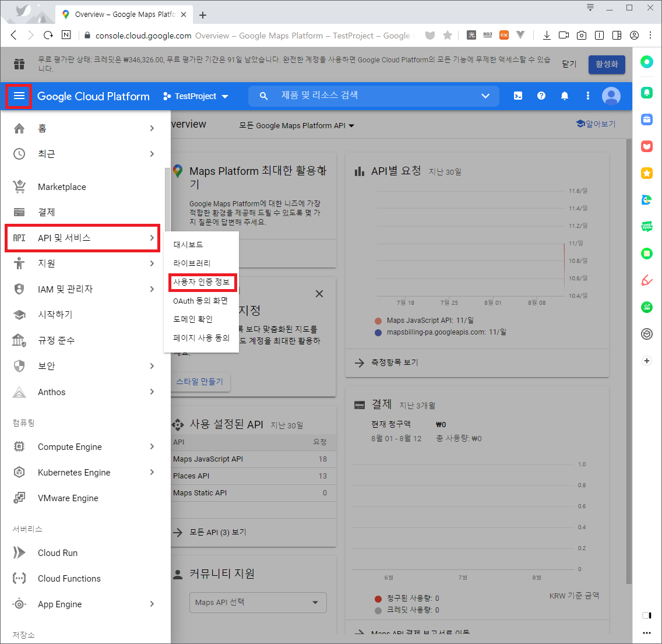Viewport: 662px width, 644px height.
Task: Select 사용자 인증 정보 submenu item
Action: coord(202,282)
